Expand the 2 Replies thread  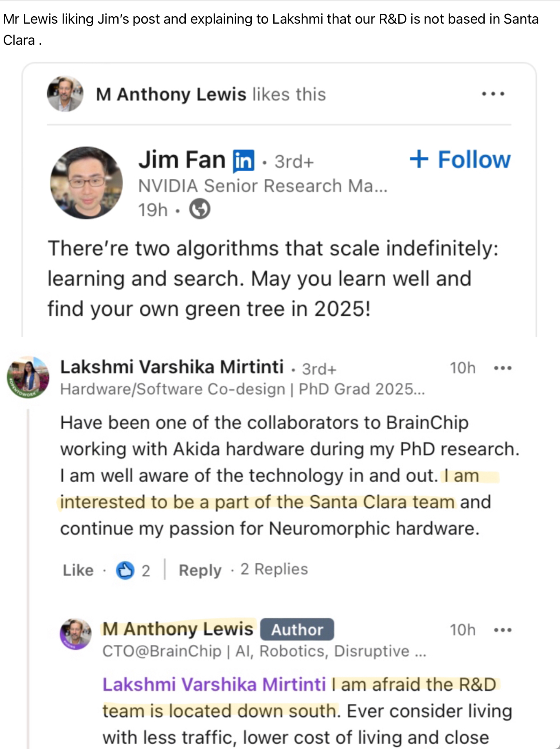coord(274,569)
